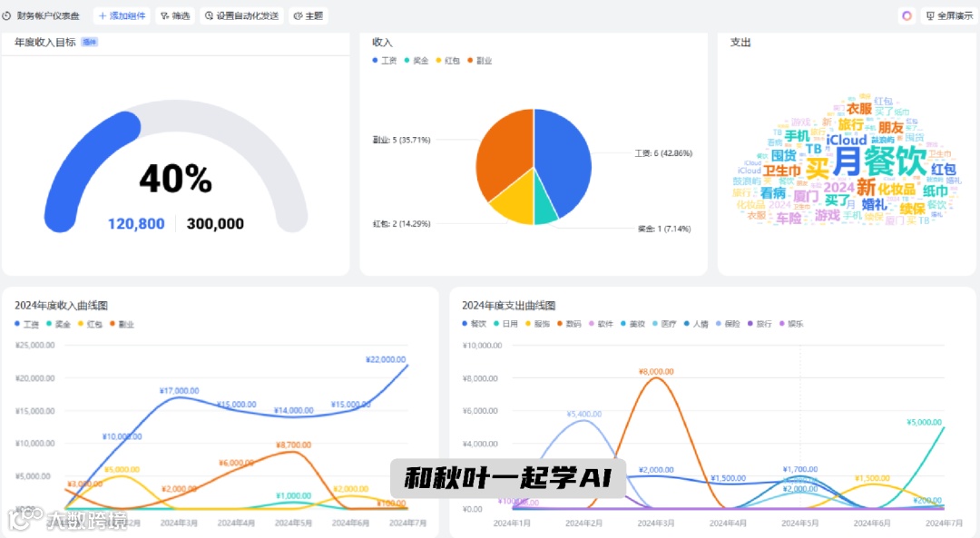Select the 年度收入目标 widget title
980x538 pixels.
(45, 42)
